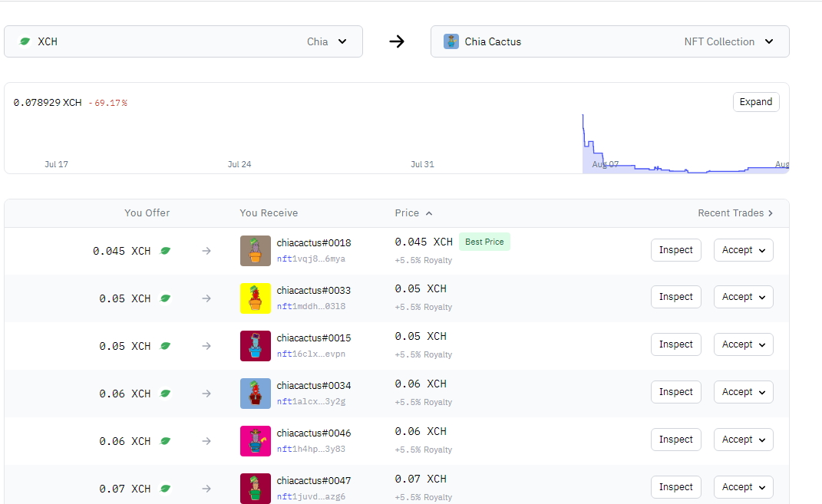Click the arrow icon in the chiacactus#0034 row
Image resolution: width=822 pixels, height=504 pixels.
[206, 394]
